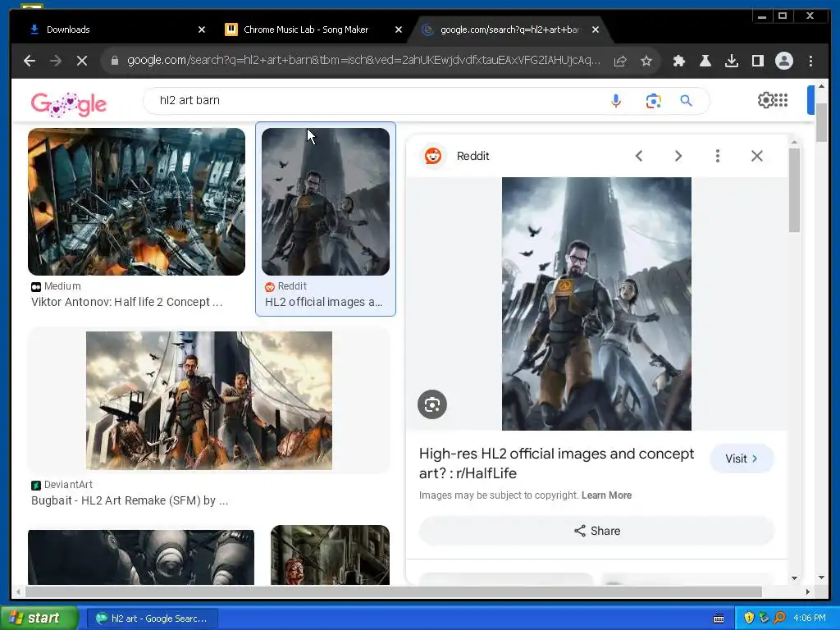
Task: Click the preview panel scrollbar thumb
Action: [794, 190]
